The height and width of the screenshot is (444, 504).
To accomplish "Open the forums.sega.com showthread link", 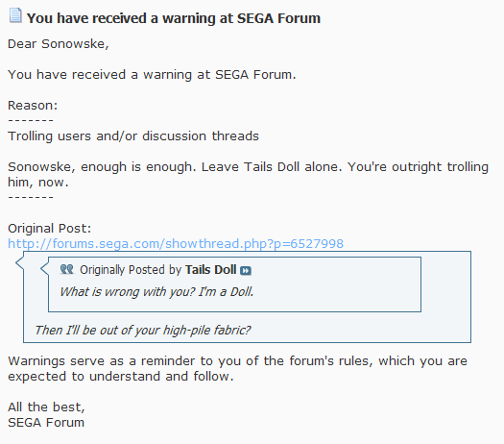I will pyautogui.click(x=176, y=243).
